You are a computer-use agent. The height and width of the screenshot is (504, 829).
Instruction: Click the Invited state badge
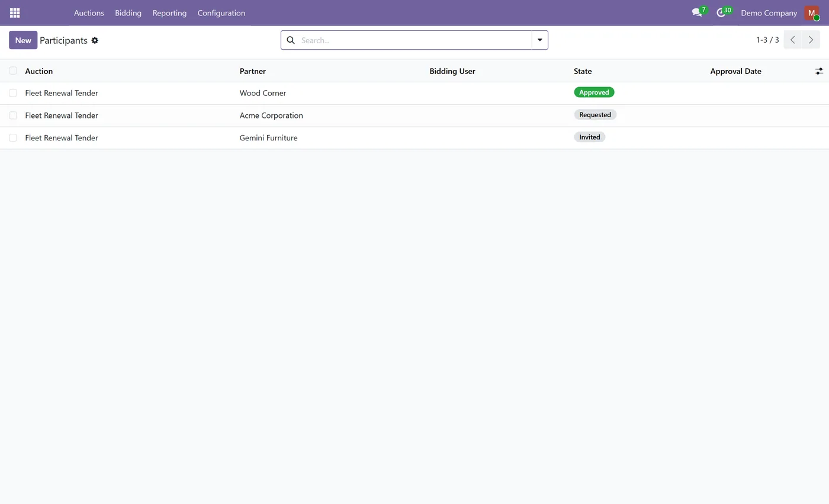[x=590, y=137]
